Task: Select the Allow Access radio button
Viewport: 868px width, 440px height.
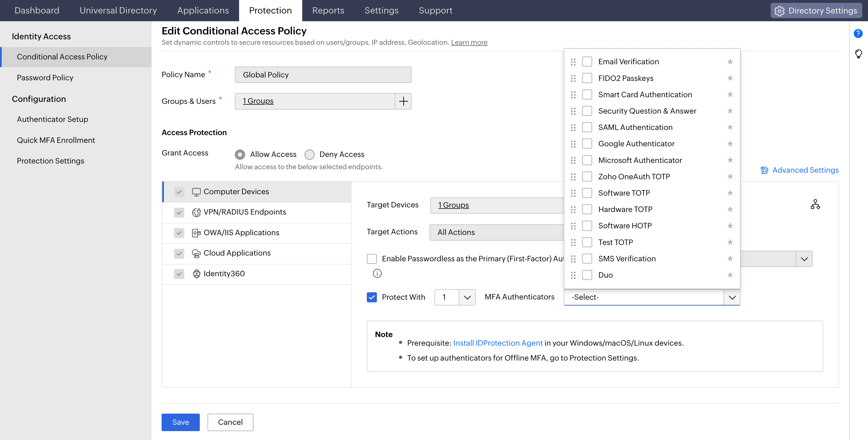Action: coord(240,155)
